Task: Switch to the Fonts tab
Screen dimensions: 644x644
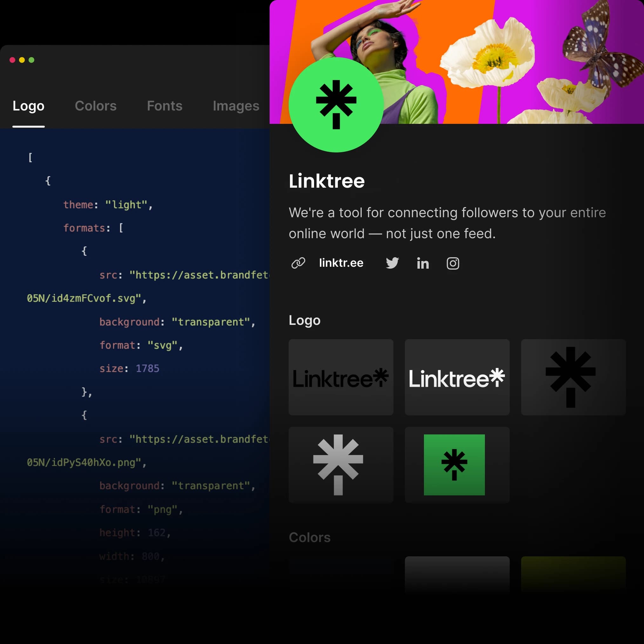Action: (165, 106)
